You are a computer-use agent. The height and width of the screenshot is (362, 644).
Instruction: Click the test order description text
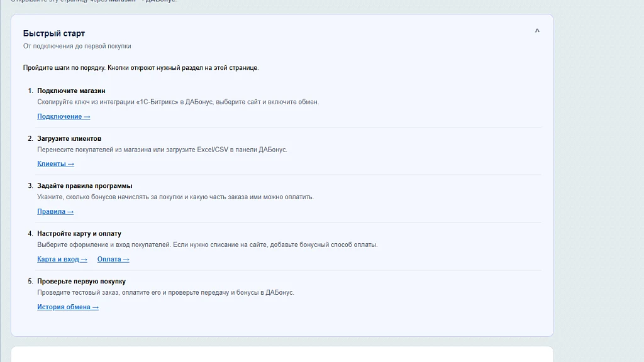(165, 293)
